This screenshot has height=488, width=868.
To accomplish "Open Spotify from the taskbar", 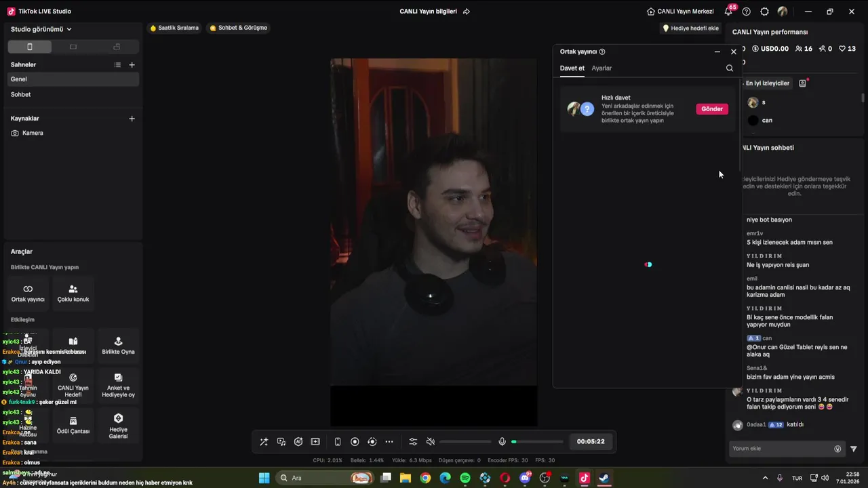I will (465, 478).
